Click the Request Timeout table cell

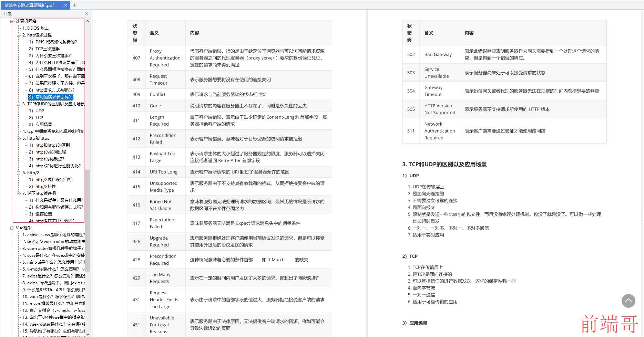(165, 80)
